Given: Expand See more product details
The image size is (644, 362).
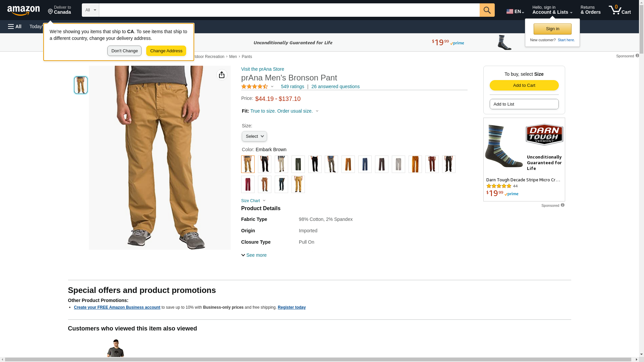Looking at the screenshot, I should click(254, 255).
